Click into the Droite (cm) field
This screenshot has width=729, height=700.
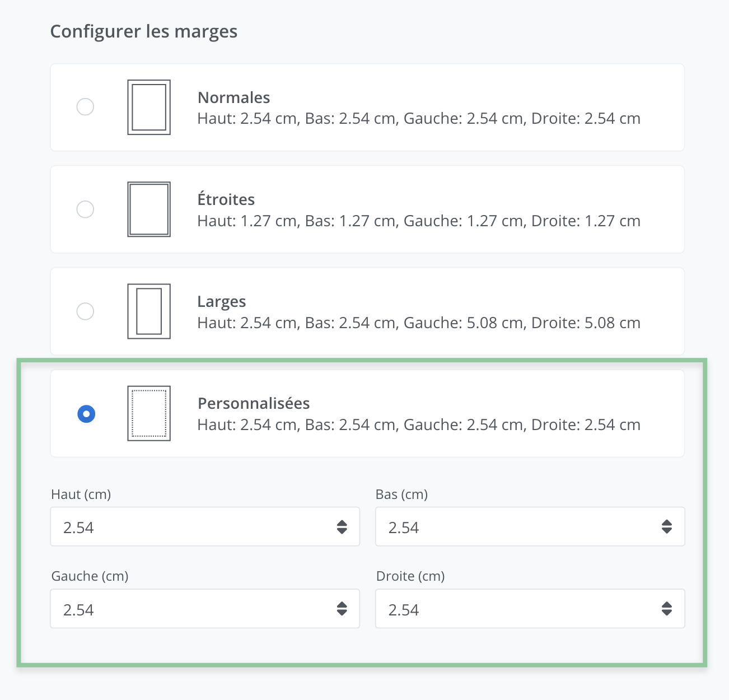pos(515,609)
